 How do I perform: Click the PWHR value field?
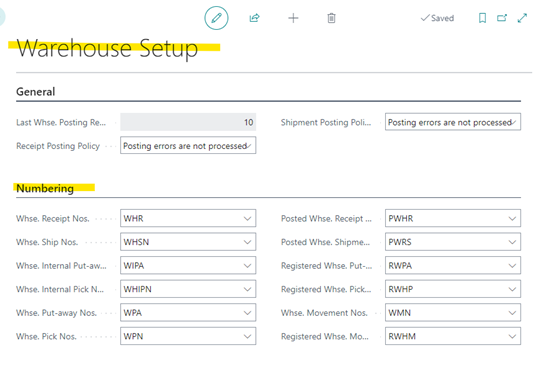[453, 218]
